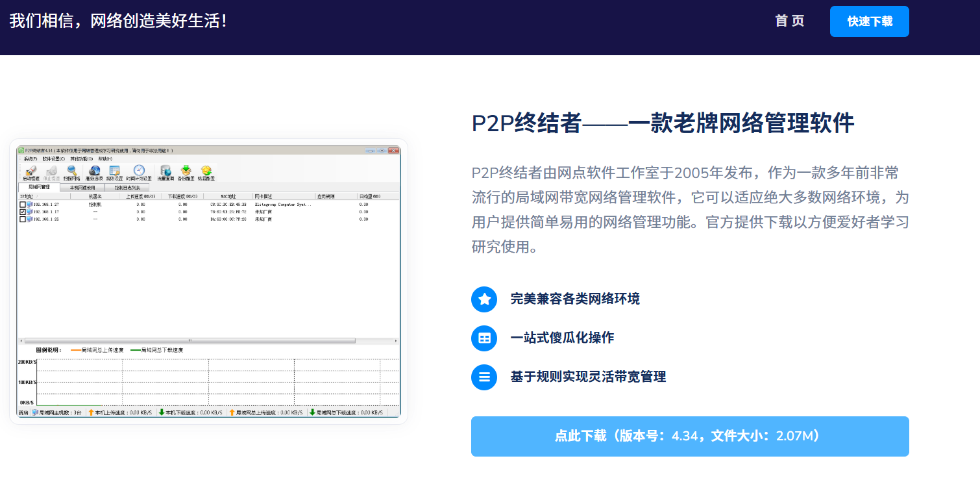Click the right arrow of the host list scrollbar
The width and height of the screenshot is (980, 504).
click(396, 340)
